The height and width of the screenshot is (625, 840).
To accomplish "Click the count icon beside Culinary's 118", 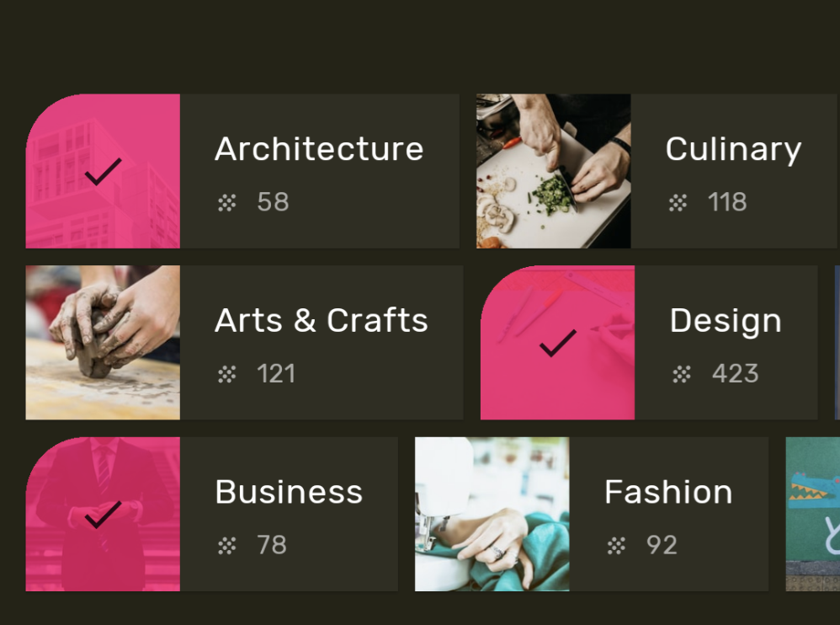I will click(677, 202).
